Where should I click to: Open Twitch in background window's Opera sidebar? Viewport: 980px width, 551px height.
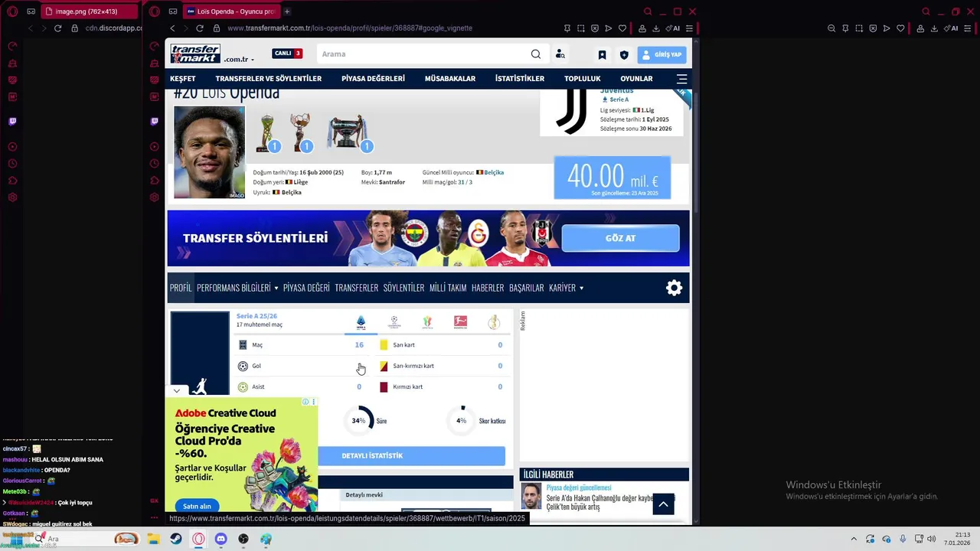pos(13,121)
